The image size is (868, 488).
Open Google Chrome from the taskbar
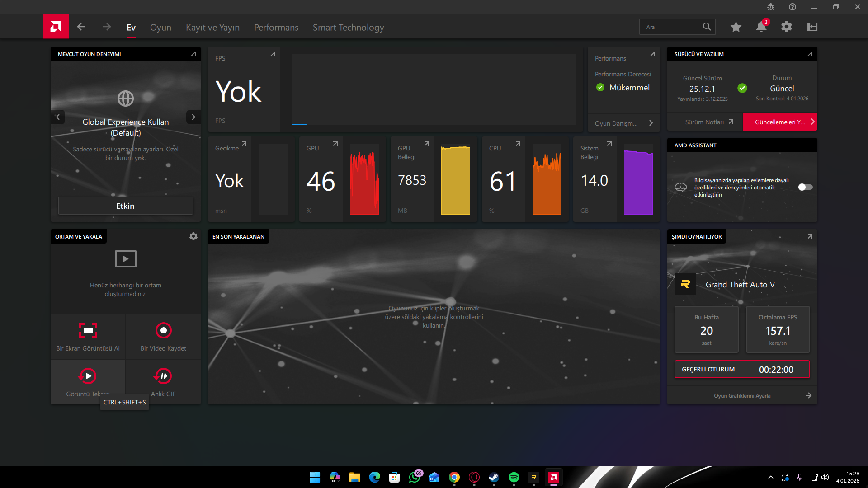point(454,477)
